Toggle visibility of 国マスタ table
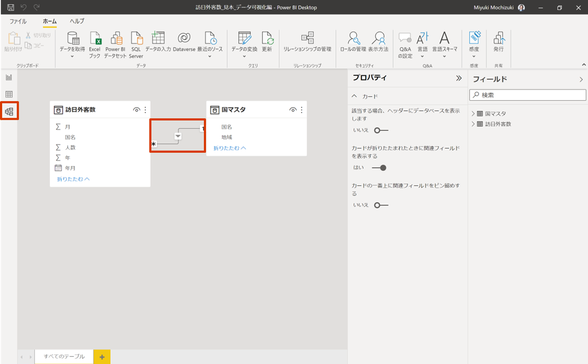The width and height of the screenshot is (588, 364). [x=293, y=110]
